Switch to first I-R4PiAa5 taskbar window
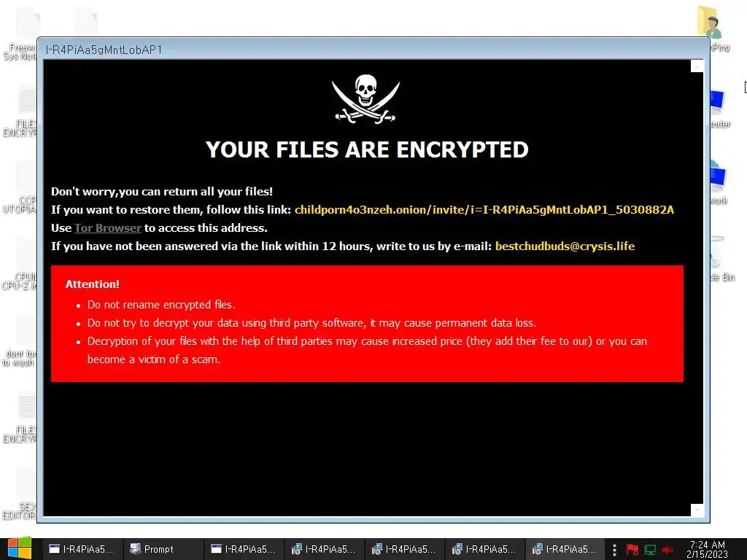 tap(82, 549)
